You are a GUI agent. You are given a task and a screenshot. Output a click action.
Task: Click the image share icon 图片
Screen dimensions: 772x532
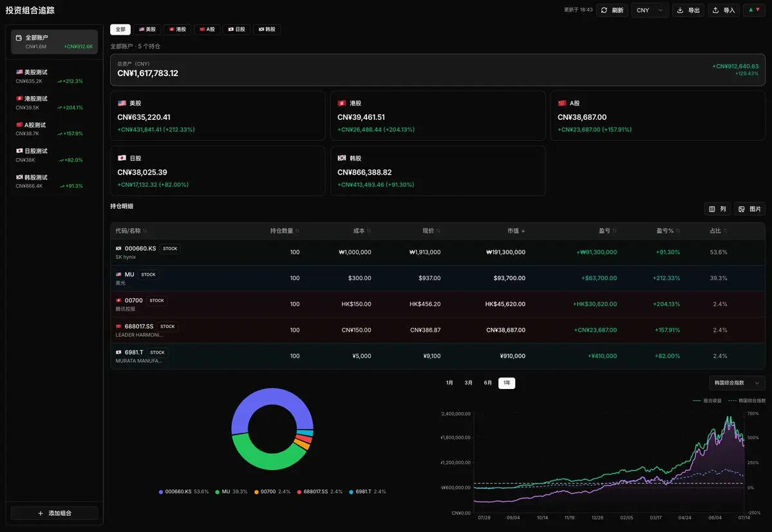(742, 209)
